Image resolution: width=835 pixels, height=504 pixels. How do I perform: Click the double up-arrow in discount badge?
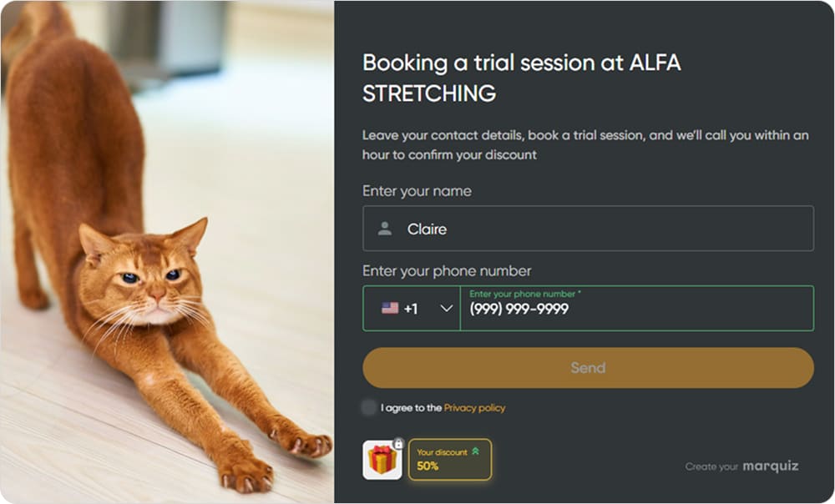(475, 451)
